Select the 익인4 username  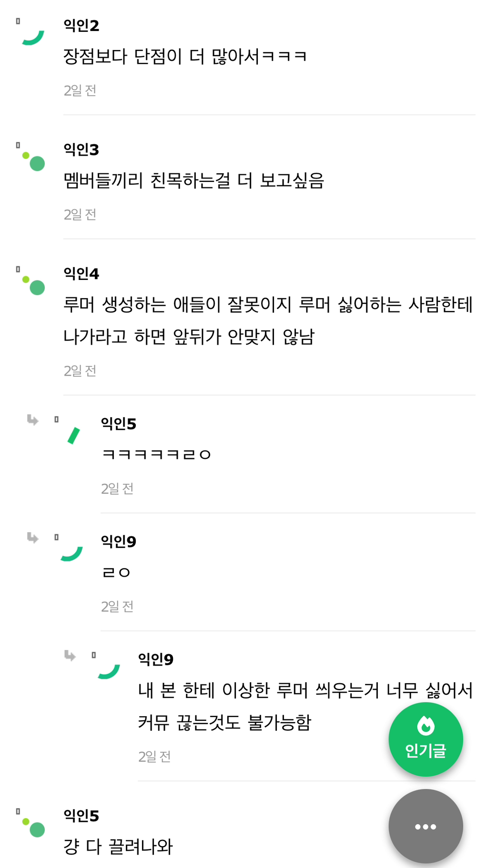81,273
